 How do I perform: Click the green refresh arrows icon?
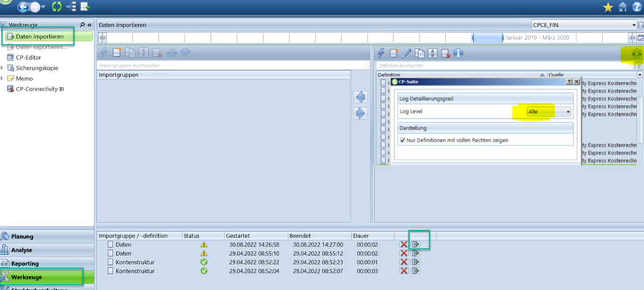pos(56,7)
